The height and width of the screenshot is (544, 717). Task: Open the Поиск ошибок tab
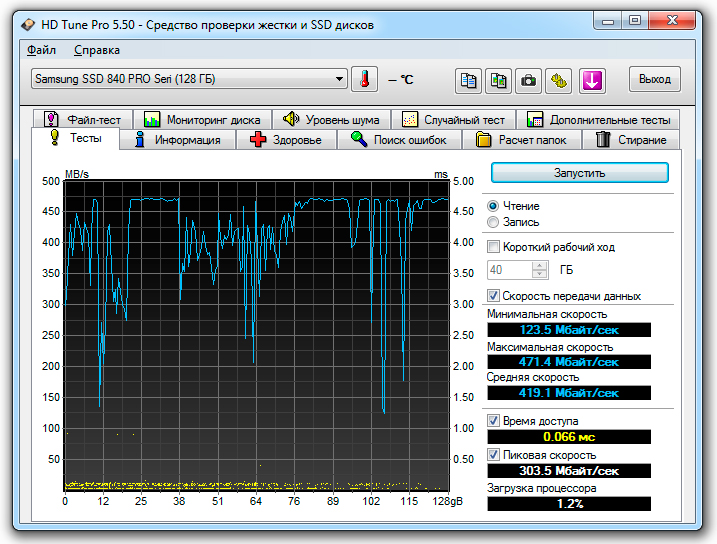(399, 140)
